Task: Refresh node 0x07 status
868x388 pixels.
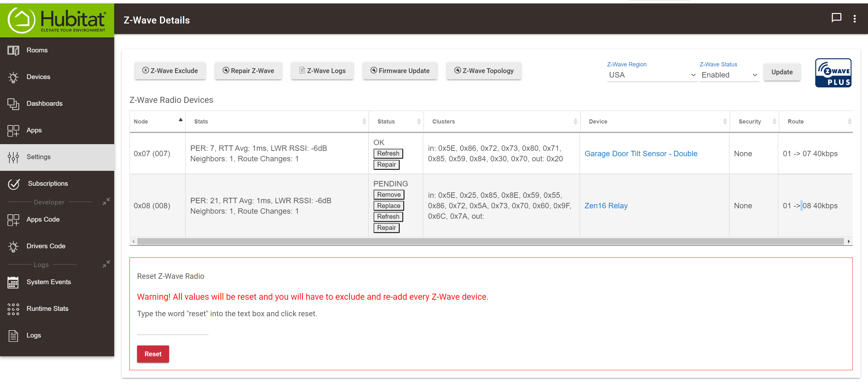Action: [x=388, y=153]
